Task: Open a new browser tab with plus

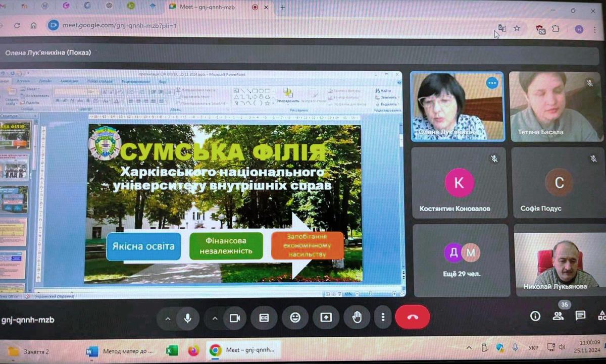Action: click(x=283, y=8)
